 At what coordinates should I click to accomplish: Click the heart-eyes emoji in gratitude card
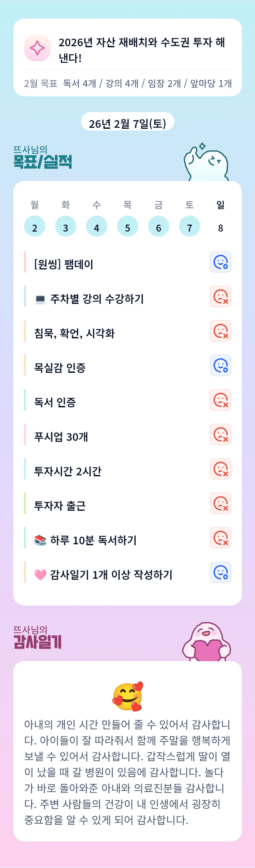coord(128,696)
